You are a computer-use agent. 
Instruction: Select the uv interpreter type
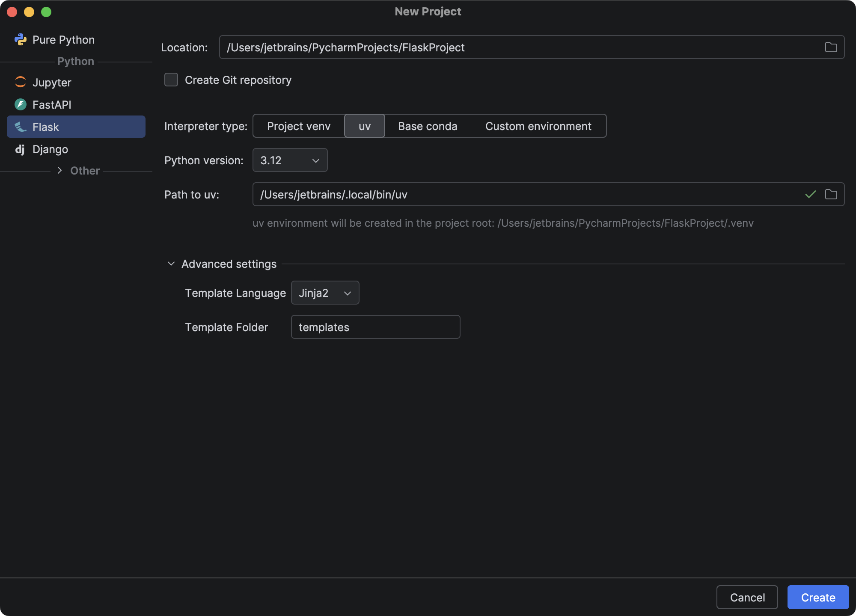tap(364, 126)
